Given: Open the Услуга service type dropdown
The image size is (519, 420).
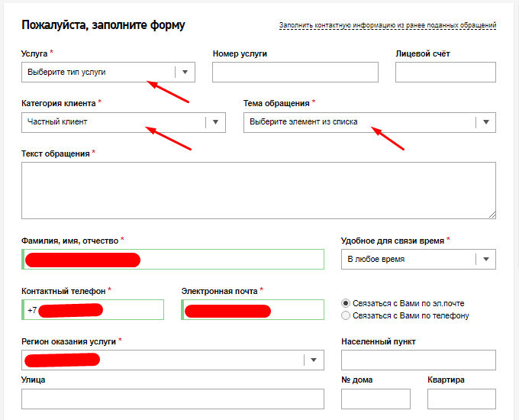Looking at the screenshot, I should click(x=99, y=72).
